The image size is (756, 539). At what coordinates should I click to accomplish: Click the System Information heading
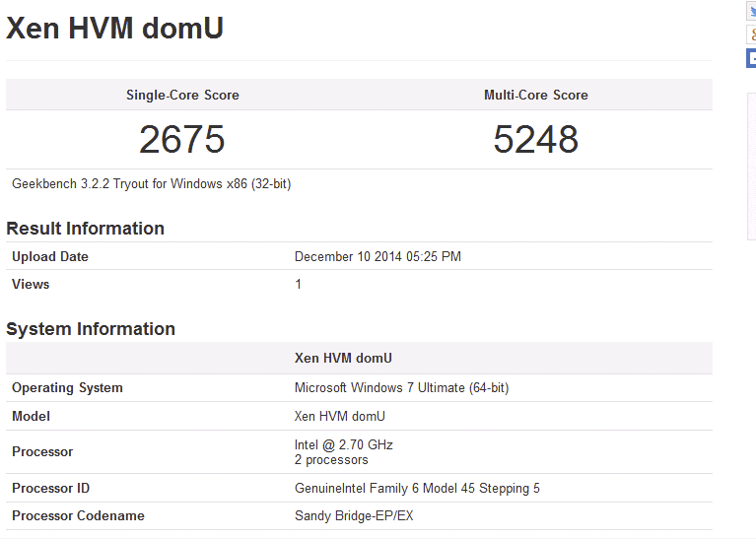tap(91, 329)
